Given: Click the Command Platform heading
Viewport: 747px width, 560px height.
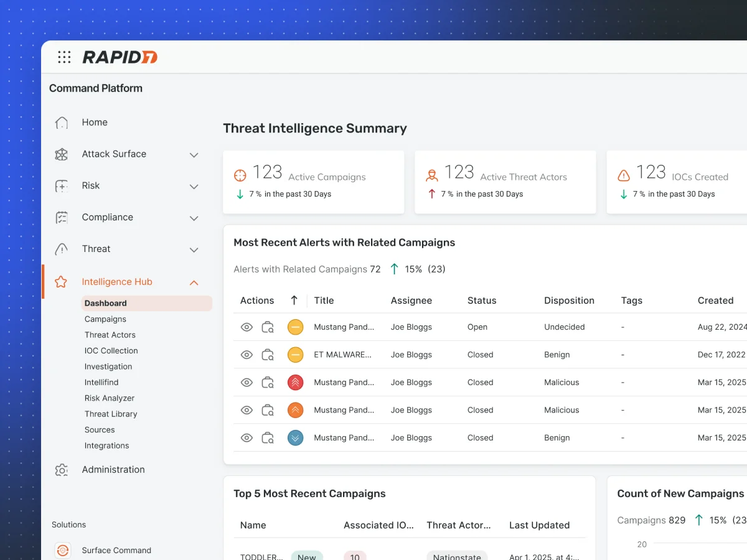Looking at the screenshot, I should pyautogui.click(x=96, y=88).
